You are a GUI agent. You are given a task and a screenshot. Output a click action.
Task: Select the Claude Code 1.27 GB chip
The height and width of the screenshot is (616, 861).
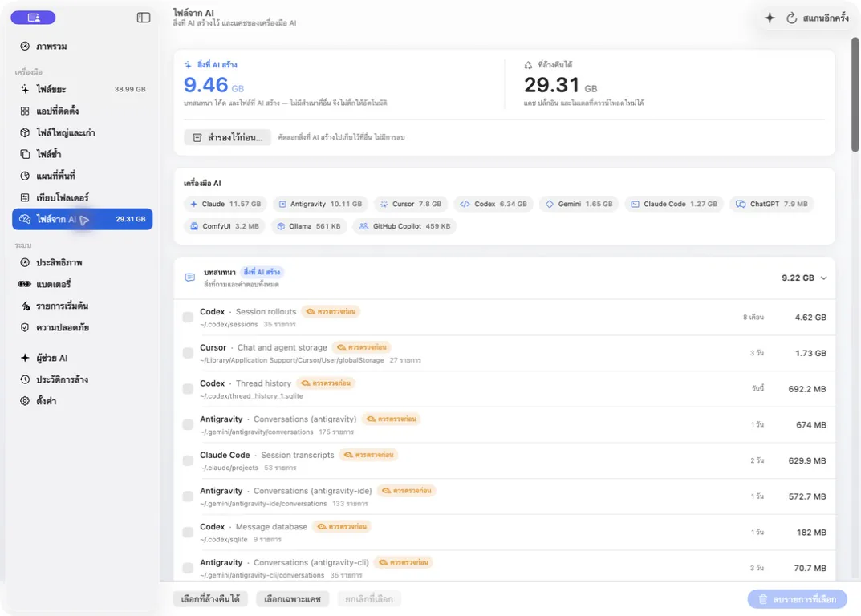(674, 204)
